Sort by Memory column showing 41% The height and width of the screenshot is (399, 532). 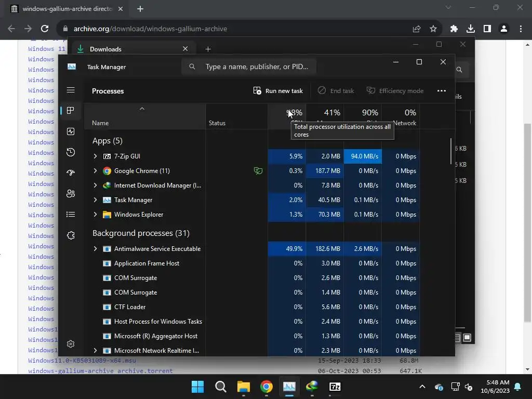(x=325, y=116)
